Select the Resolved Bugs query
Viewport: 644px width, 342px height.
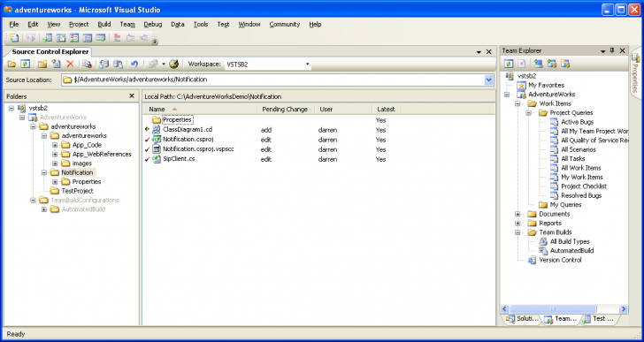coord(581,195)
